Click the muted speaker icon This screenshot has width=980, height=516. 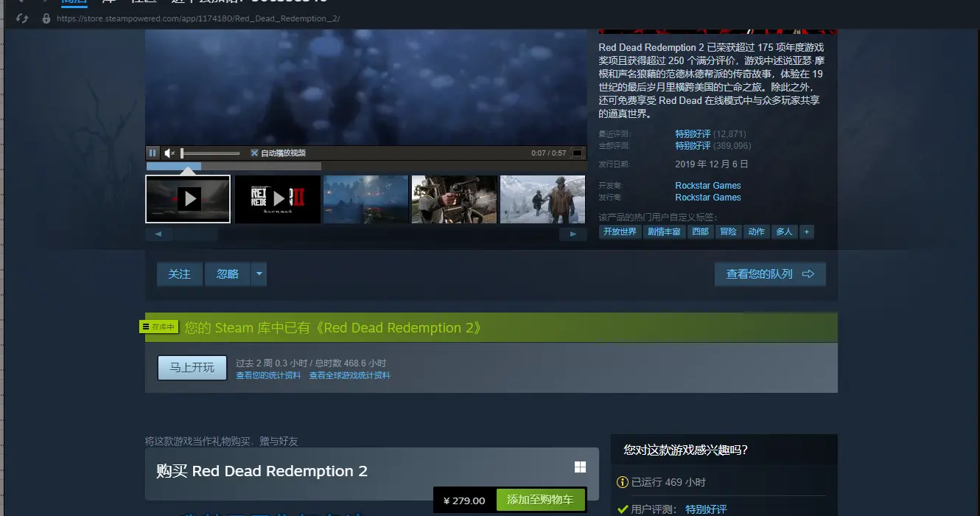coord(169,153)
